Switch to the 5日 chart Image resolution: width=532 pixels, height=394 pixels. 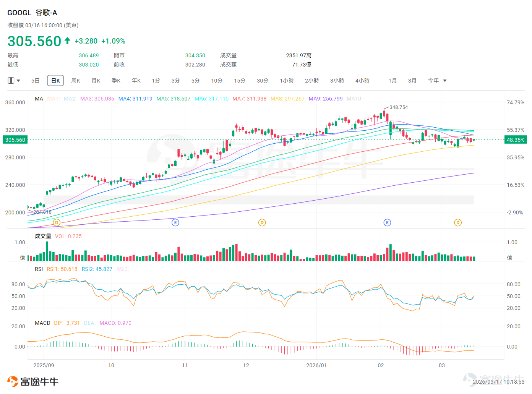[x=36, y=81]
